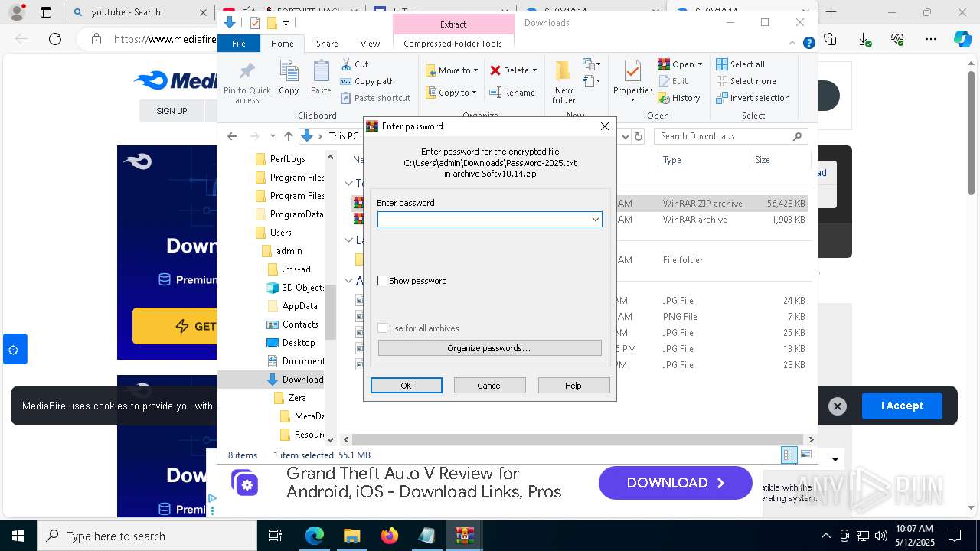980x551 pixels.
Task: Open the Copy to dropdown
Action: click(451, 93)
